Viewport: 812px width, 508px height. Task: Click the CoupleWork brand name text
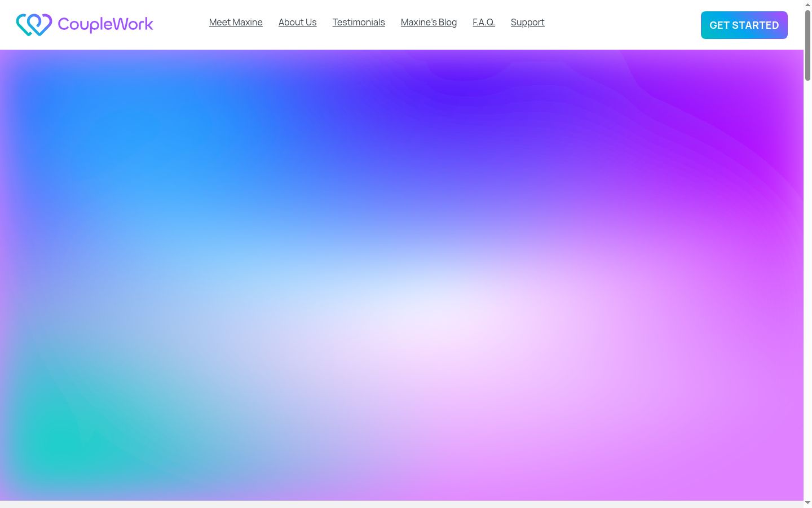[105, 24]
